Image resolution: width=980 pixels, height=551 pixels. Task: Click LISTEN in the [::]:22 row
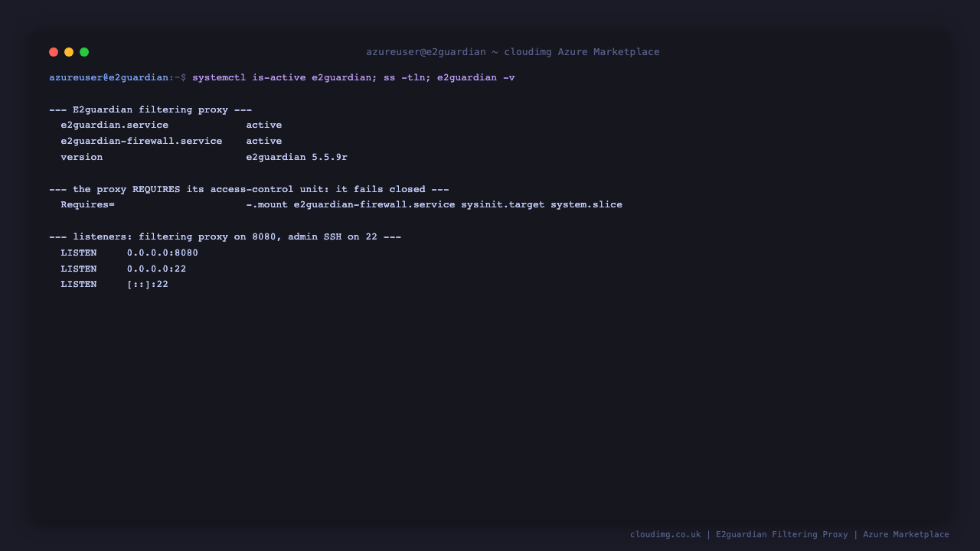click(x=79, y=284)
